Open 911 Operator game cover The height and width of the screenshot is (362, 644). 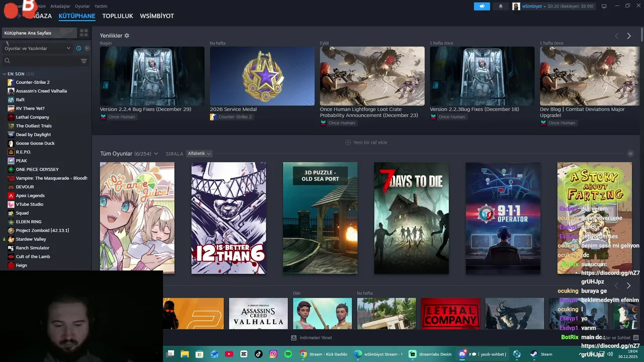pyautogui.click(x=503, y=218)
